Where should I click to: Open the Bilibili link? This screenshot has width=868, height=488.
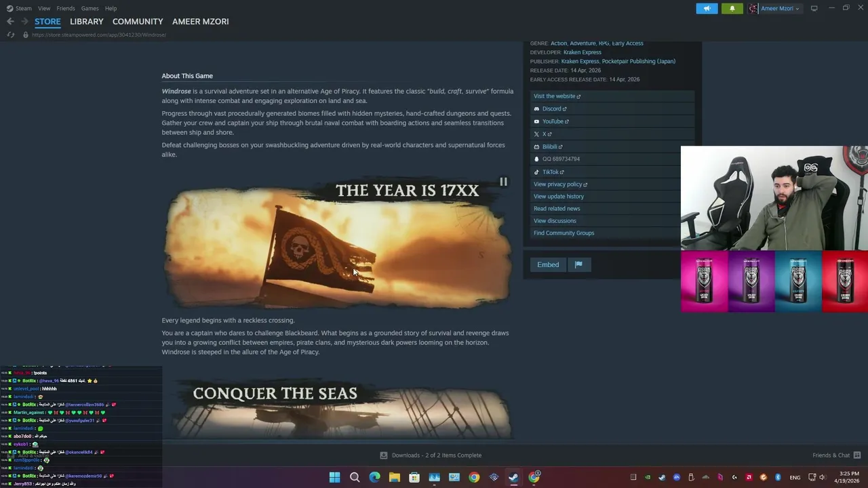click(549, 146)
